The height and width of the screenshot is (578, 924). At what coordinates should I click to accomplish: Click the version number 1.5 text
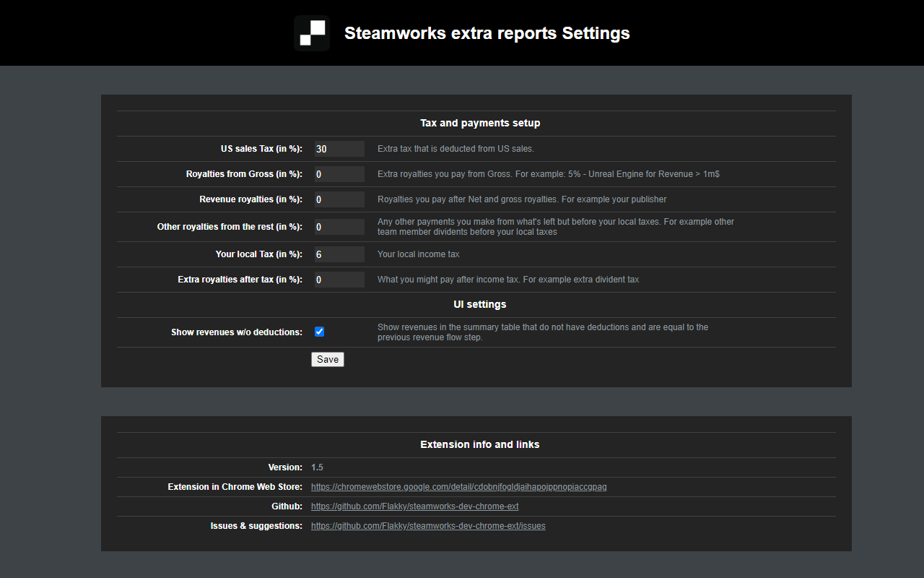point(317,467)
